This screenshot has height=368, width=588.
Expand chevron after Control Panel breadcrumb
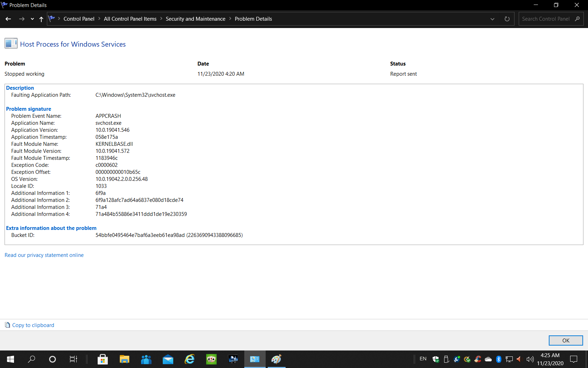click(x=99, y=19)
